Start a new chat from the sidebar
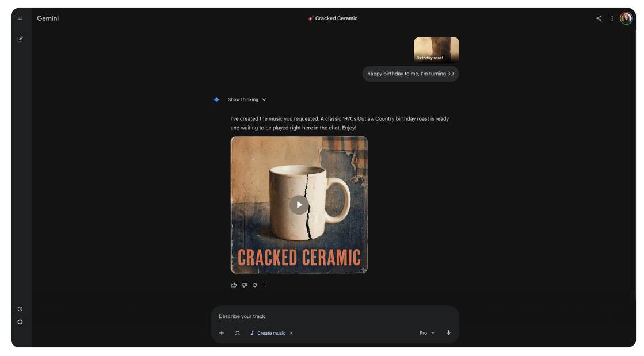 point(20,39)
